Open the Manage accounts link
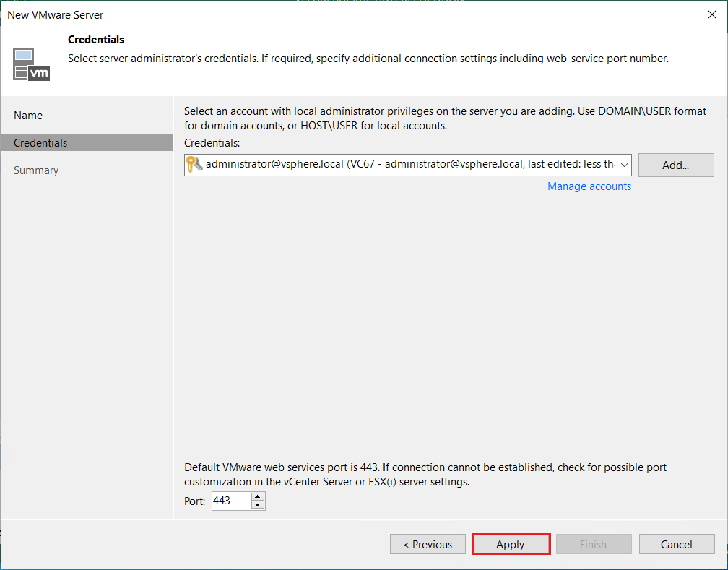This screenshot has width=728, height=570. [589, 186]
